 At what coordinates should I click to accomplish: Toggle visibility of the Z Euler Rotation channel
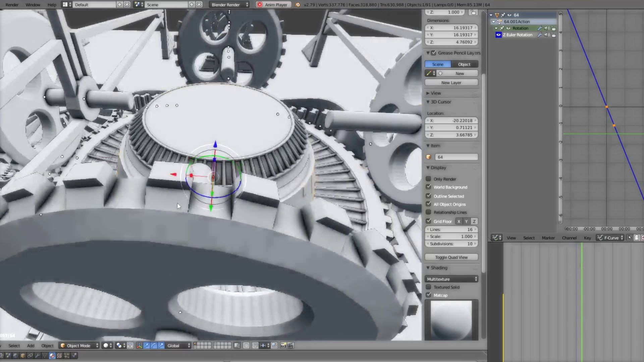[498, 35]
